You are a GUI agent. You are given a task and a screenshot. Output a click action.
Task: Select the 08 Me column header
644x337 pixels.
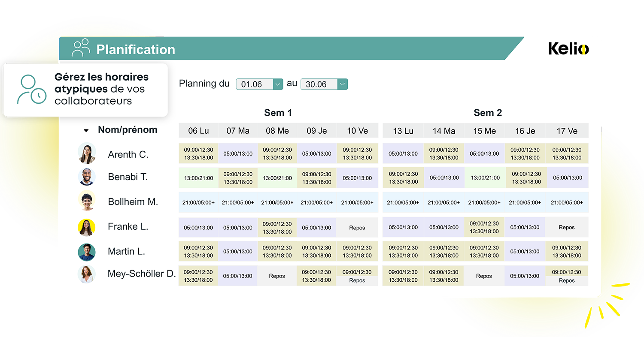coord(277,131)
